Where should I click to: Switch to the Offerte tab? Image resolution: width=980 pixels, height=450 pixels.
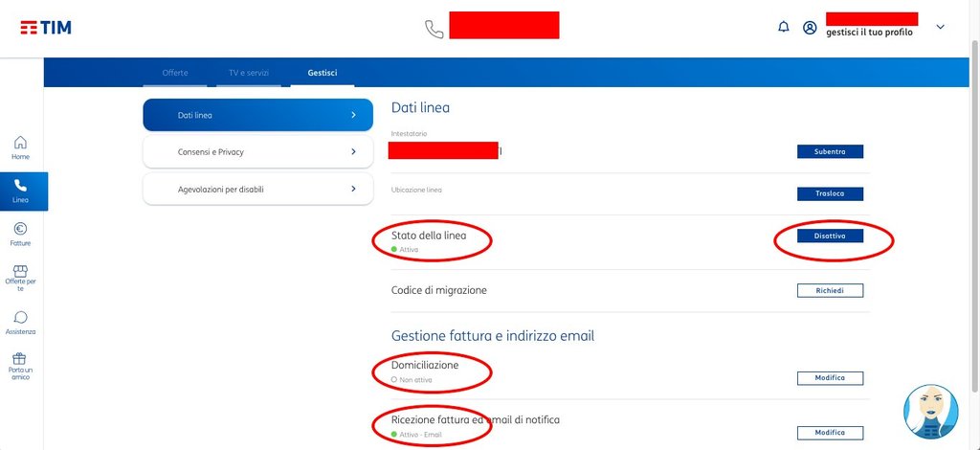tap(175, 73)
